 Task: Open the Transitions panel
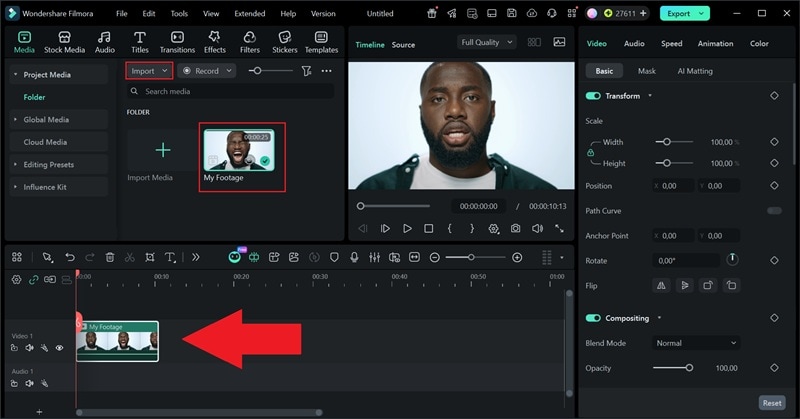(177, 42)
